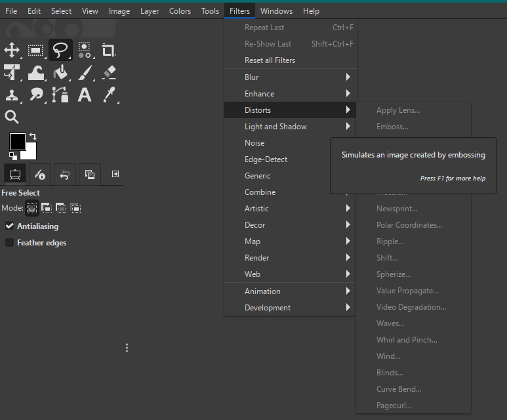Click the black foreground color swatch
The height and width of the screenshot is (420, 507).
18,141
